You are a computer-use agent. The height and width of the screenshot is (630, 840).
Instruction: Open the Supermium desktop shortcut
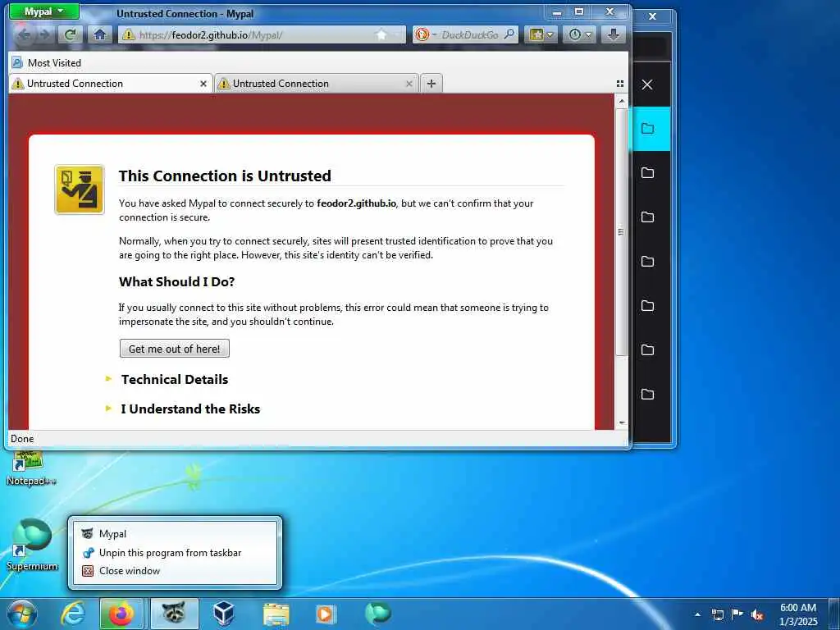coord(32,545)
